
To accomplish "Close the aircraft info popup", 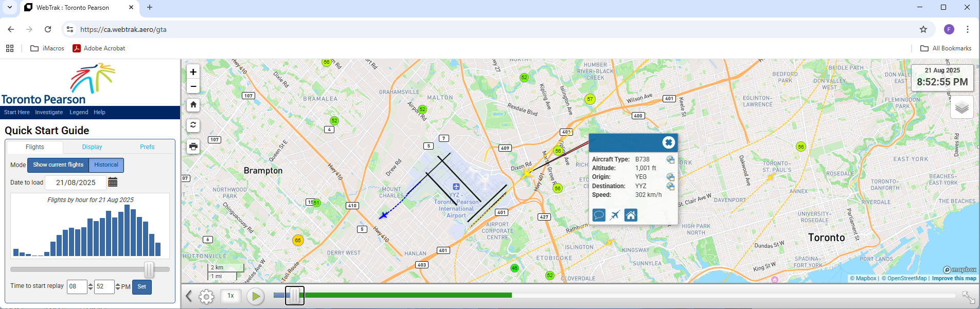I will click(668, 142).
